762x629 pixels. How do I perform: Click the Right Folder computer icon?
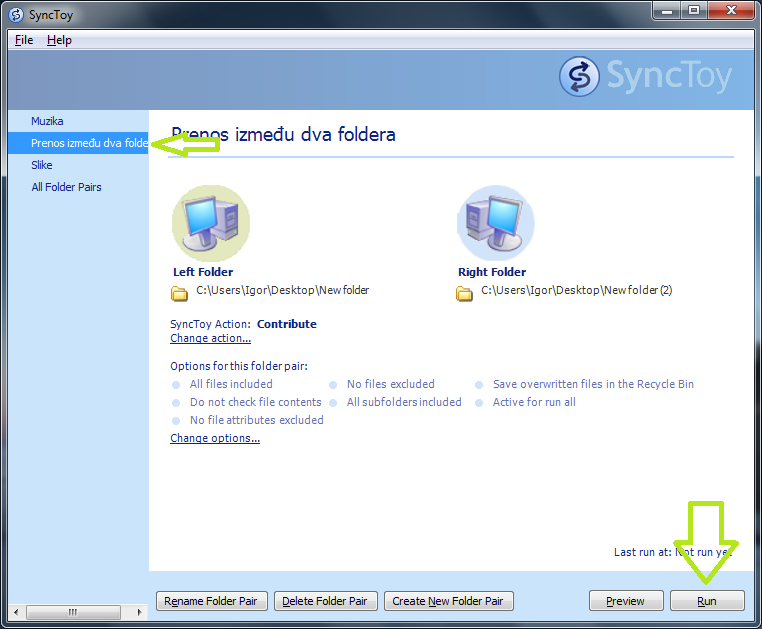(496, 223)
